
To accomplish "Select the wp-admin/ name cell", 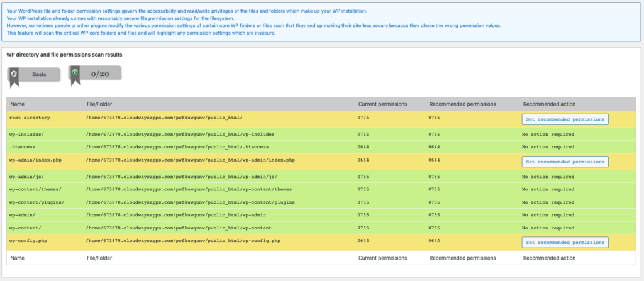I will (x=21, y=215).
